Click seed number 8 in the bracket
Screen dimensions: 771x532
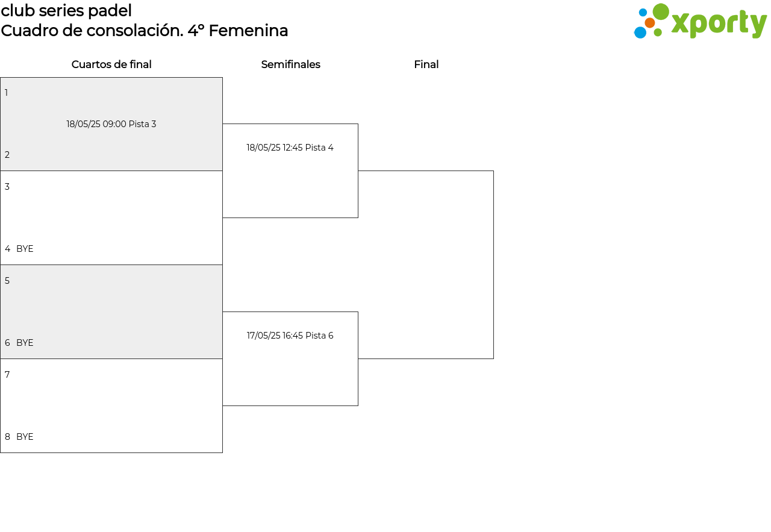pos(7,437)
